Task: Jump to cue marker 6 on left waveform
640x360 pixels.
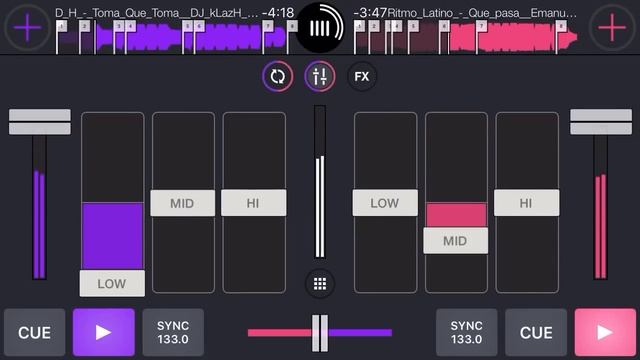Action: pos(199,27)
